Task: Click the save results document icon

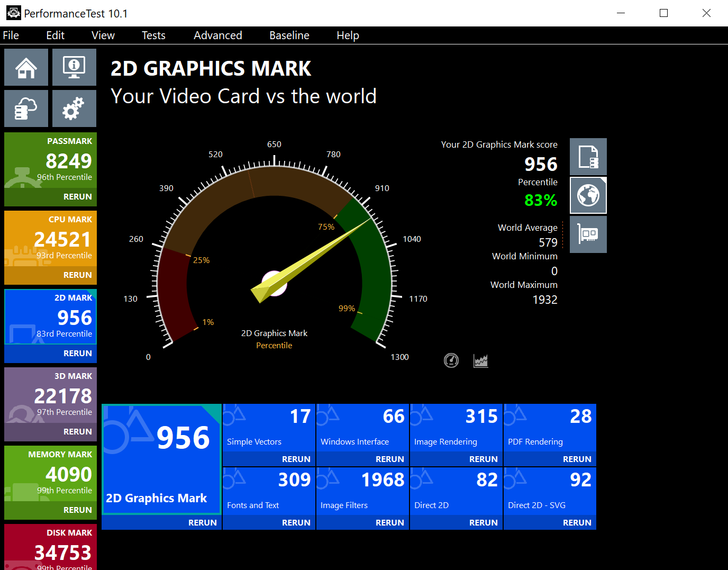Action: 588,157
